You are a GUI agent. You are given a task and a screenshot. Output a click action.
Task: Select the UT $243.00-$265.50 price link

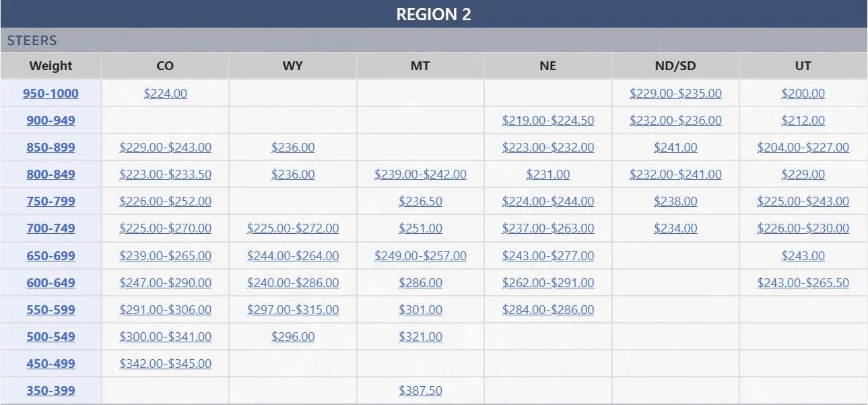[803, 283]
